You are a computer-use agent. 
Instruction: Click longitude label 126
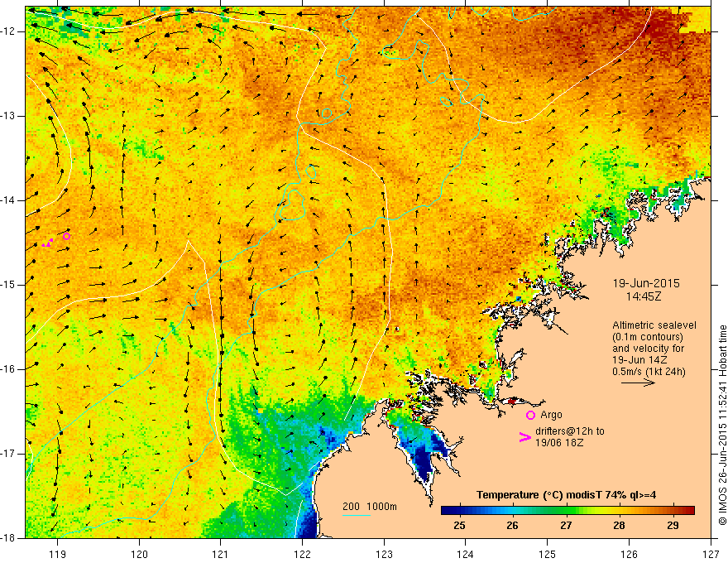click(629, 554)
